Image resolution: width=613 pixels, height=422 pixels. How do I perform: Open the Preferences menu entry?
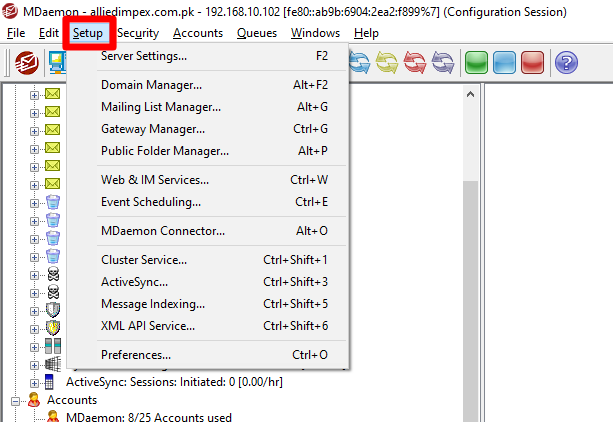[136, 355]
